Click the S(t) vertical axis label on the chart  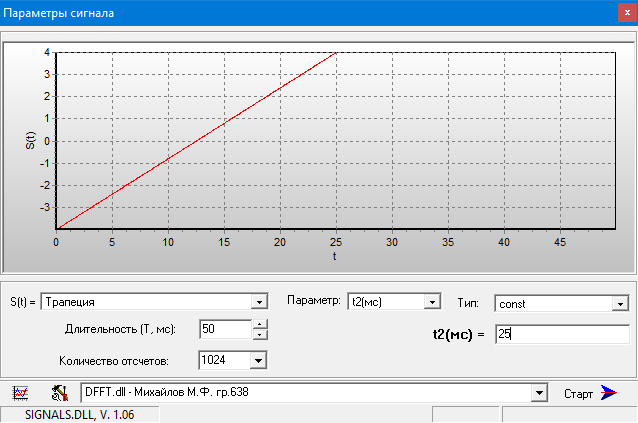30,140
